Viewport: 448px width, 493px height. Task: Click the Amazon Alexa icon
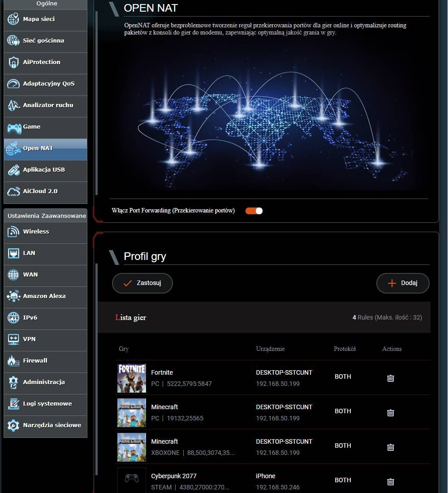tap(13, 296)
